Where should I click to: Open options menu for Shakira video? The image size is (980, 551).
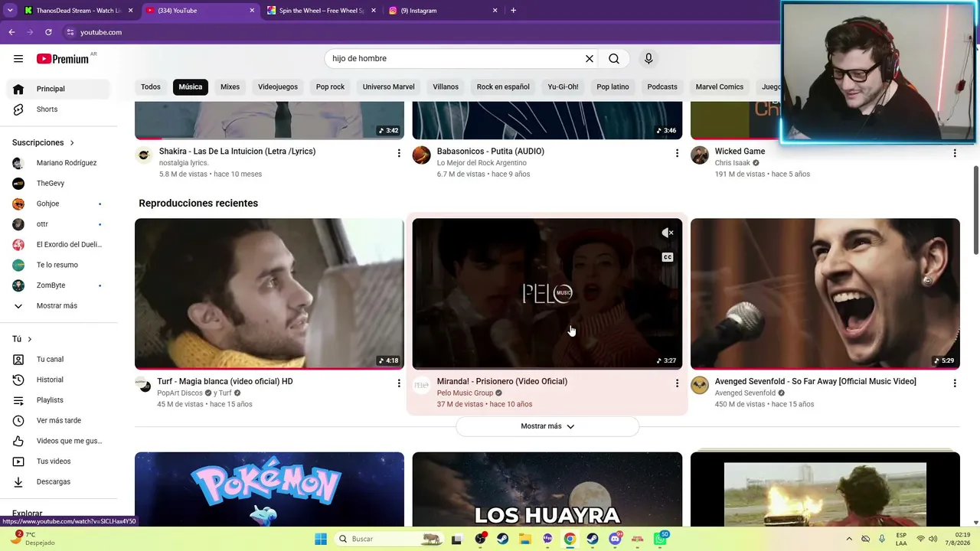(x=399, y=153)
